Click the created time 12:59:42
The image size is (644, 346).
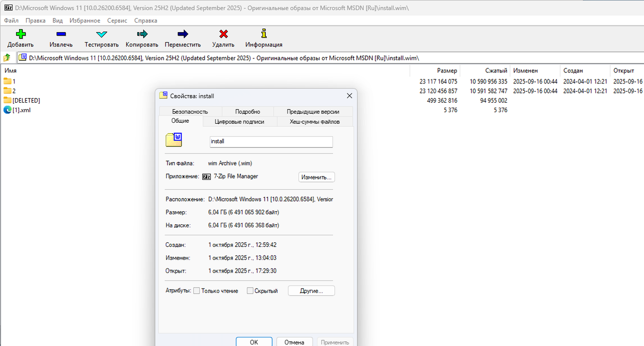(266, 245)
